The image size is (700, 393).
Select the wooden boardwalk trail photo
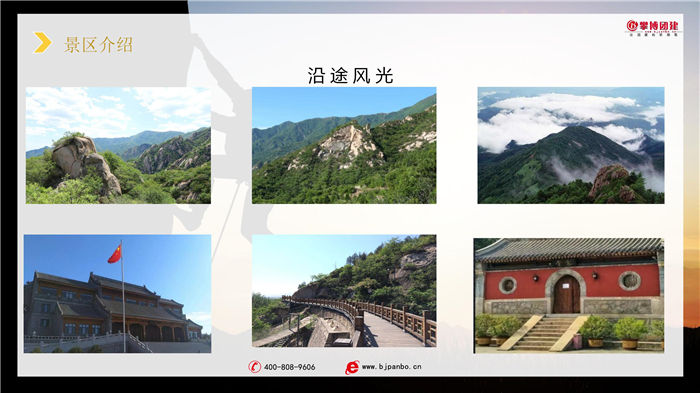tap(344, 291)
